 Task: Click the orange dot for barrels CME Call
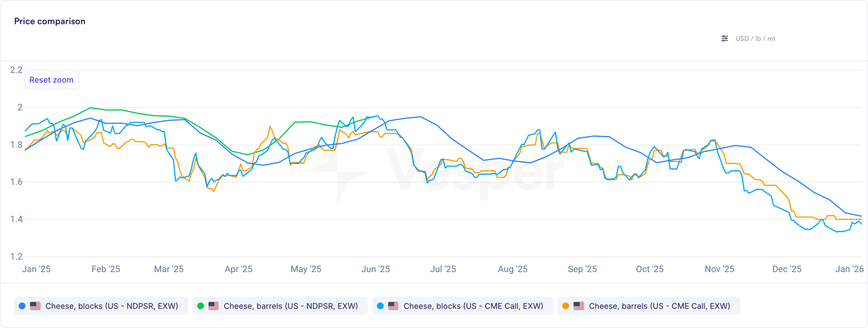coord(566,306)
